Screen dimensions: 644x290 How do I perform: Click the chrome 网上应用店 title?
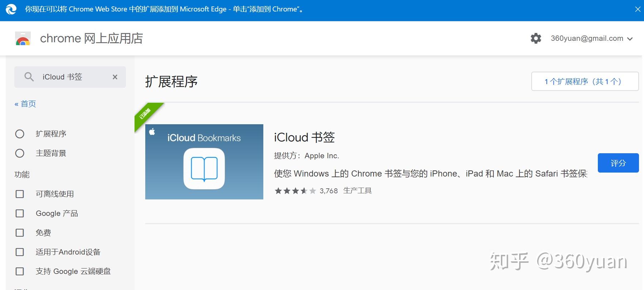click(x=92, y=38)
